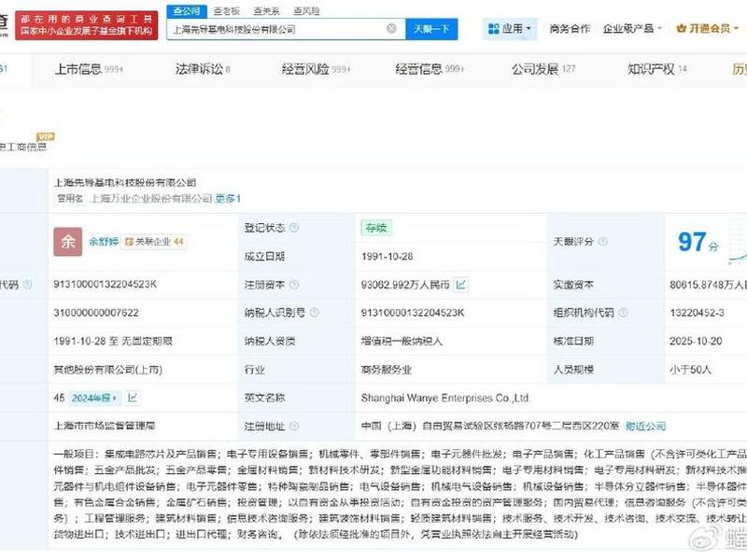The height and width of the screenshot is (560, 747).
Task: Click the help icon next to 纳税人识别号
Action: pos(315,313)
